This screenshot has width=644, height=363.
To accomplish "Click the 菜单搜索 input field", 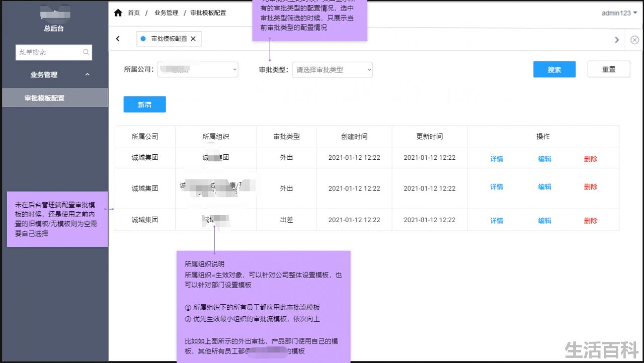I will tap(54, 52).
